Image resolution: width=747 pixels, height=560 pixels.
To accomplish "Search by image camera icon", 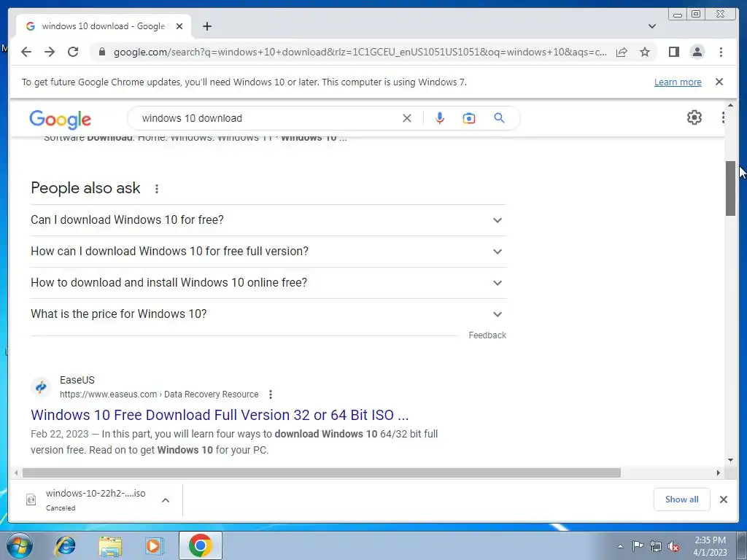I will (469, 118).
